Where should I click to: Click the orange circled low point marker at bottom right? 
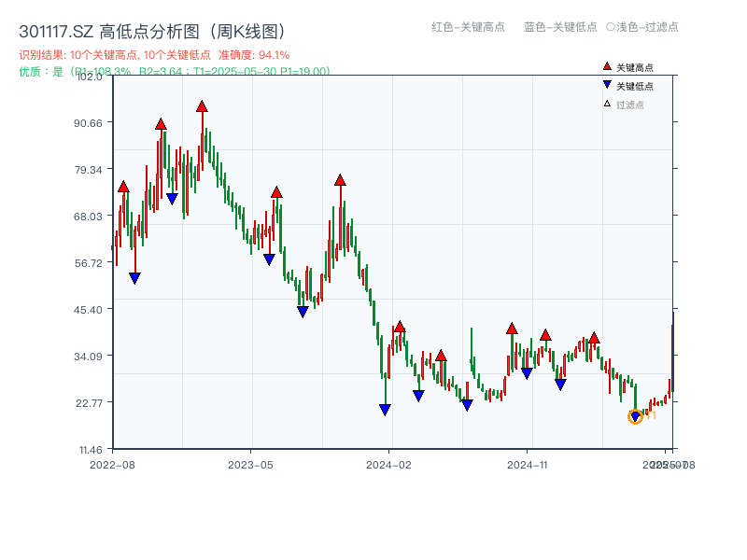pos(635,418)
